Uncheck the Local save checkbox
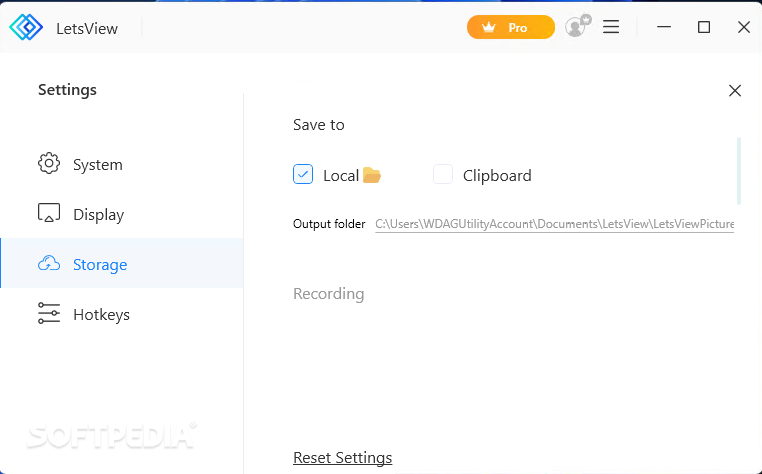 303,174
